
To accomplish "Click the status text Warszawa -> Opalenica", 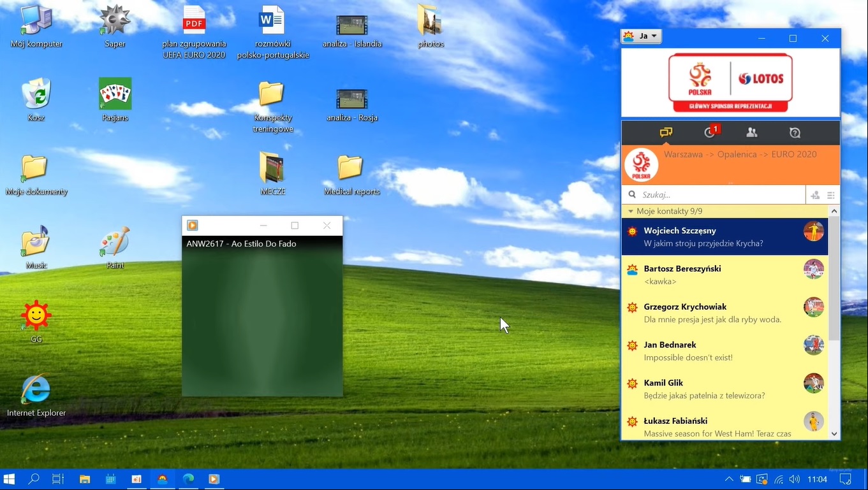I will point(740,154).
